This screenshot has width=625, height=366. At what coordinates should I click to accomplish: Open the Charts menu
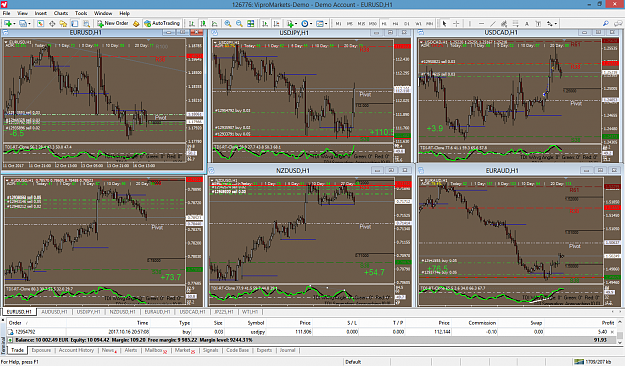(x=61, y=13)
